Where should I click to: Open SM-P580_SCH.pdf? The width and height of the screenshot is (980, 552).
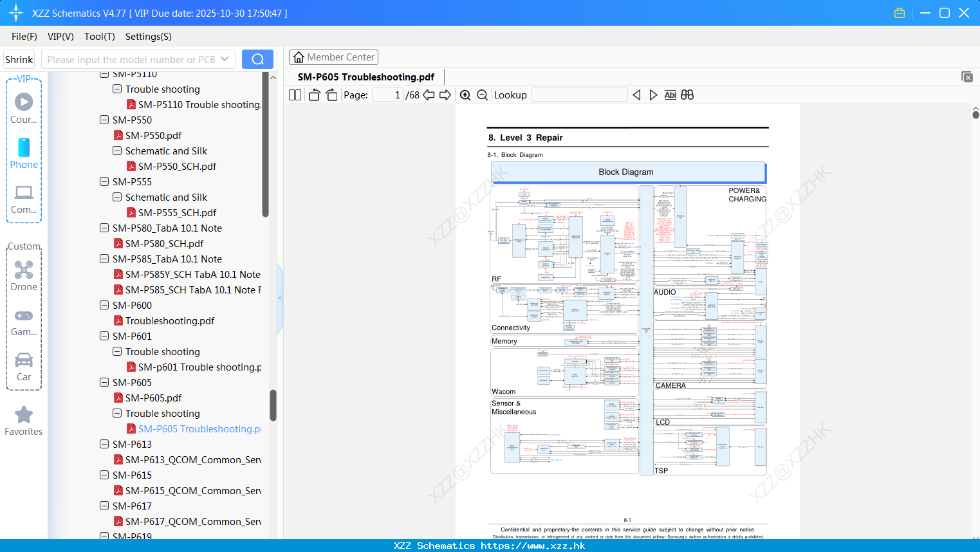click(x=164, y=243)
